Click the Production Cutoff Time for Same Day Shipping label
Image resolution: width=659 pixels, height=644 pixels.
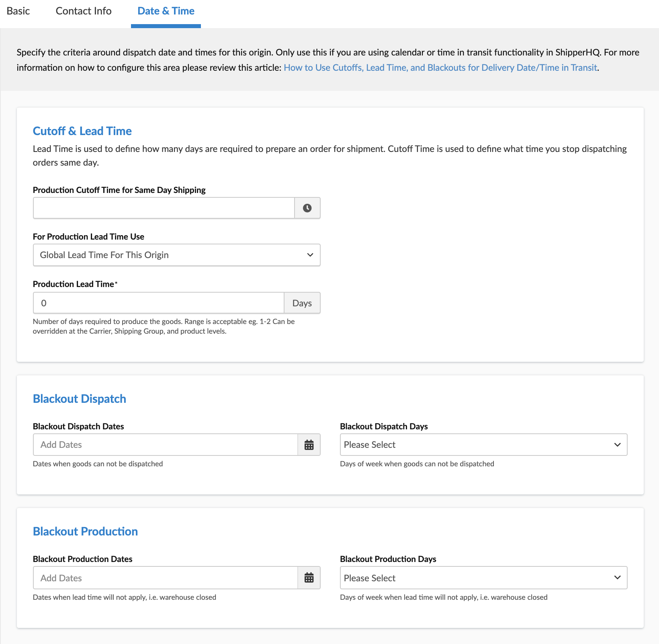coord(119,190)
